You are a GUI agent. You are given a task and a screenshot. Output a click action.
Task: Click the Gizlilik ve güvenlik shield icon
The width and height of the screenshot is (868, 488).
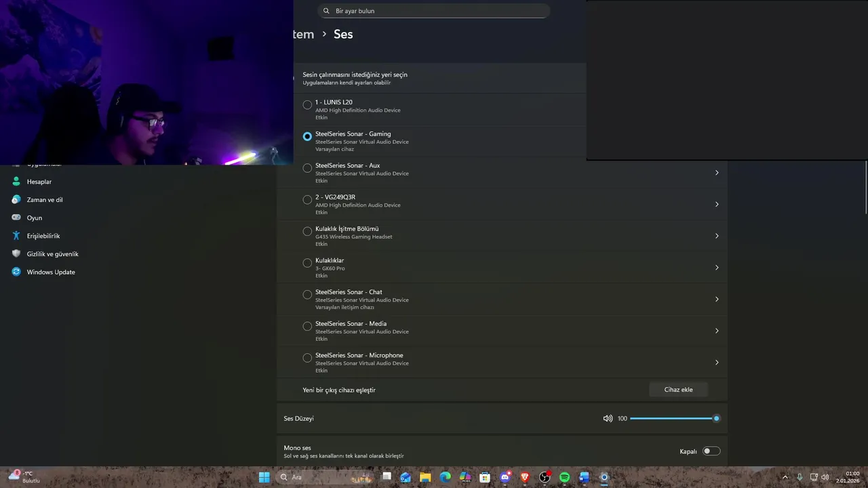(x=16, y=254)
